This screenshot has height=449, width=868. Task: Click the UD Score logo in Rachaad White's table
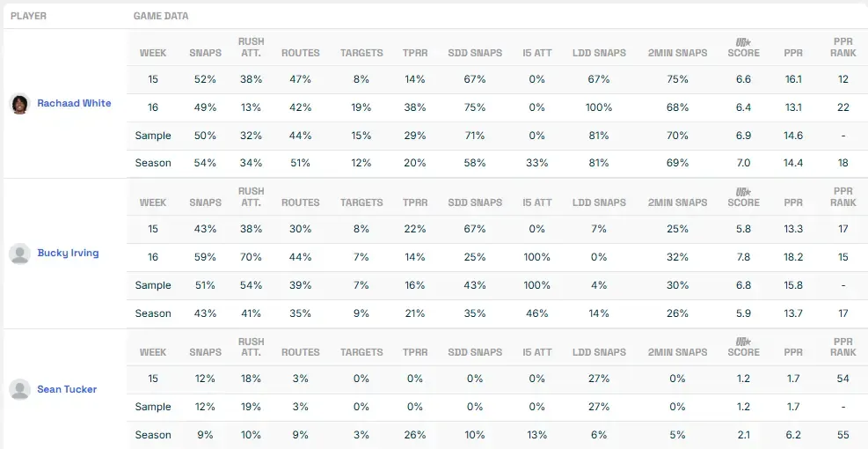pos(743,42)
